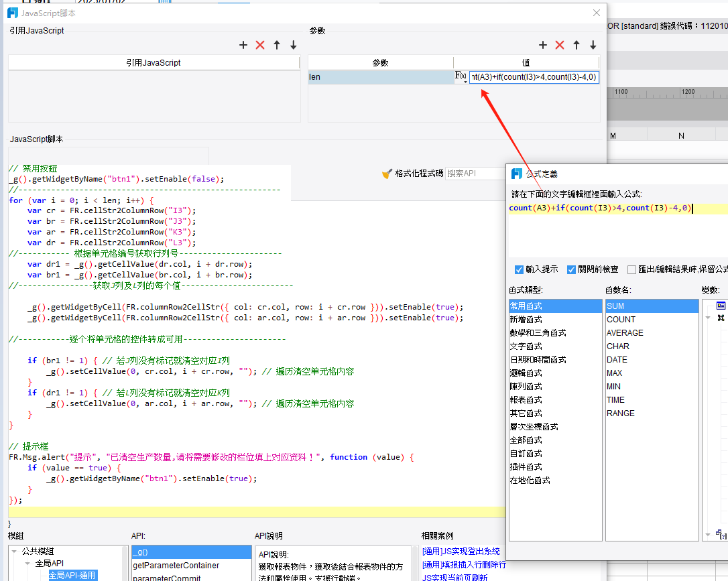Collapse the bottom node in variables tree
The width and height of the screenshot is (728, 581).
pos(708,535)
